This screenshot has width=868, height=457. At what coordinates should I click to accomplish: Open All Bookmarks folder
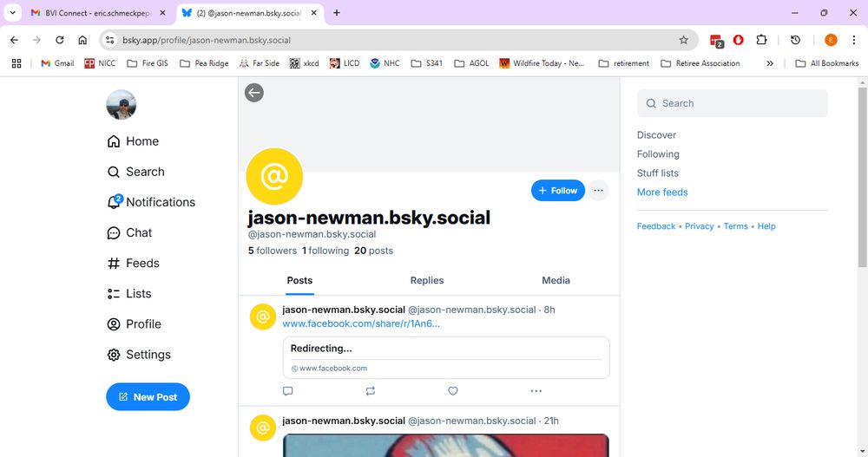tap(827, 63)
